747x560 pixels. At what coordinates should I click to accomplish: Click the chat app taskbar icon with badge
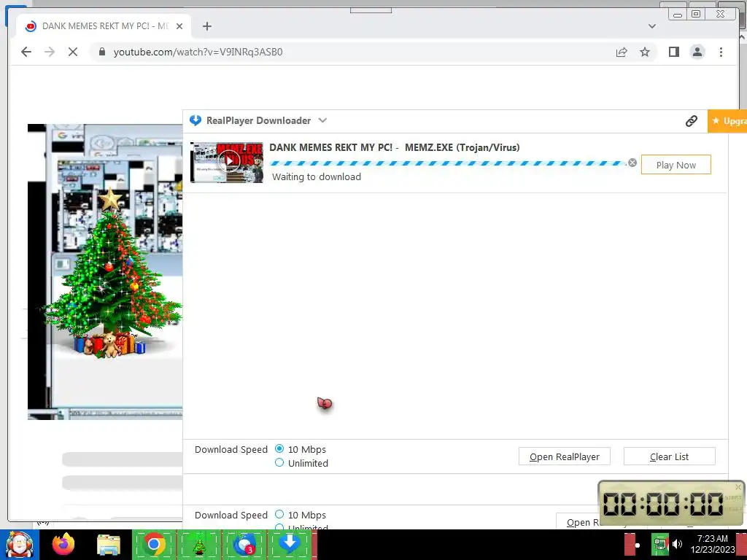click(244, 544)
